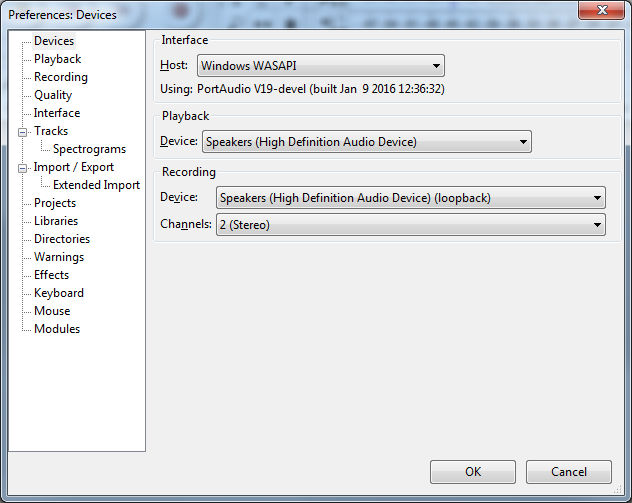Screen dimensions: 632x503
Task: Open Keyboard preferences
Action: tap(59, 293)
